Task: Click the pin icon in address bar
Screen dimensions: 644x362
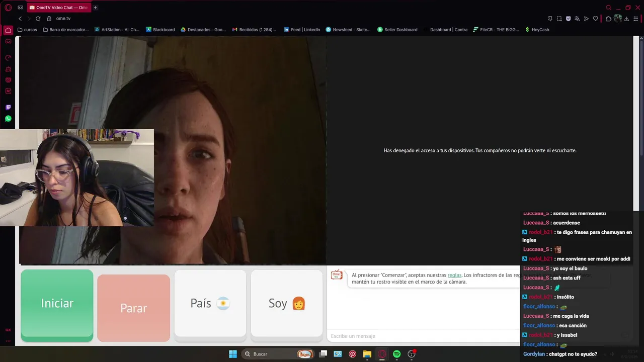Action: tap(550, 19)
